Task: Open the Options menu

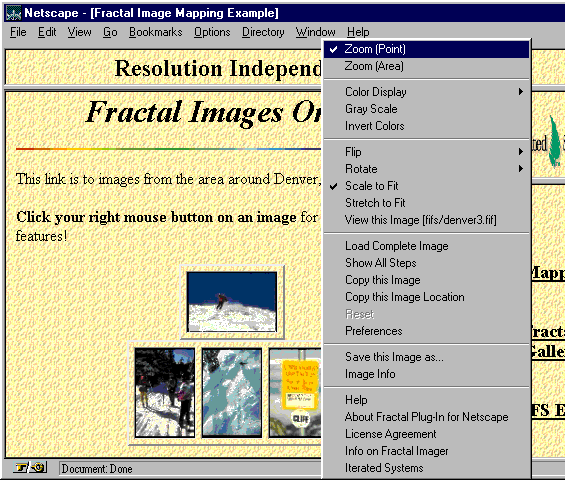Action: pyautogui.click(x=212, y=32)
